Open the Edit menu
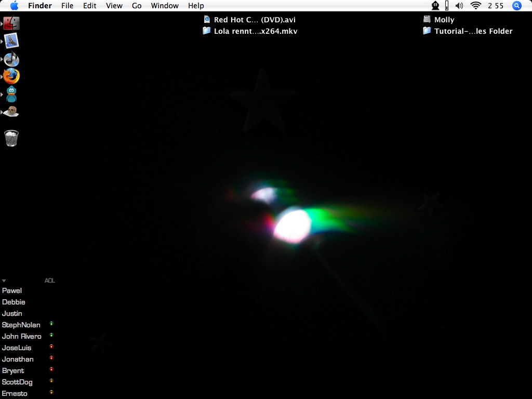 (89, 6)
